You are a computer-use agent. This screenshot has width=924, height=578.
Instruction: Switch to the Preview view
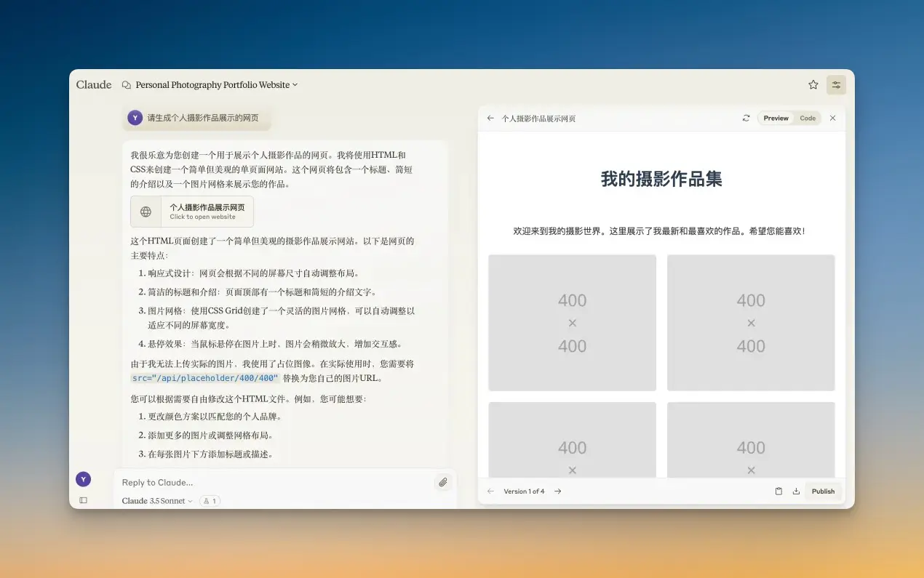tap(776, 119)
